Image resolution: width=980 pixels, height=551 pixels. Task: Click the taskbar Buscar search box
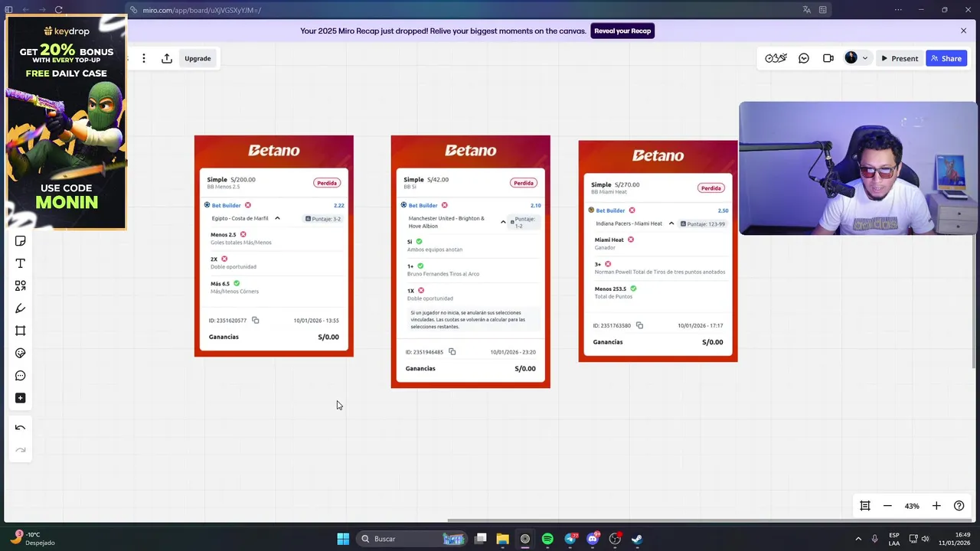tap(412, 539)
